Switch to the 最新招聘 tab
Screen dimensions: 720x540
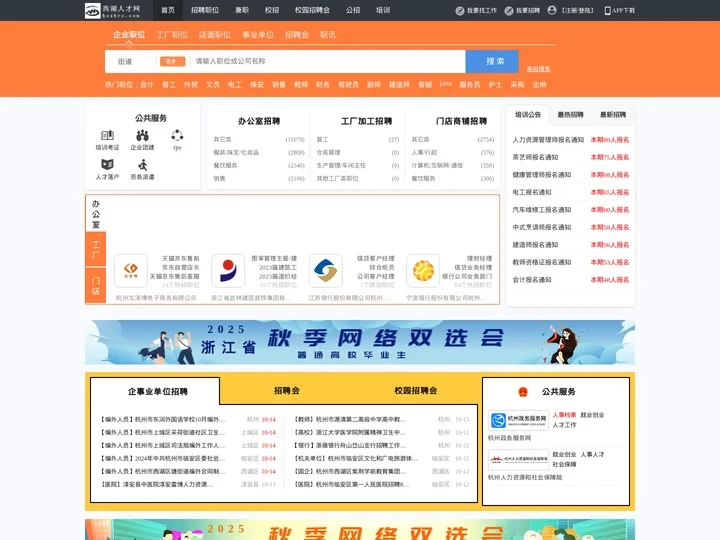(613, 115)
